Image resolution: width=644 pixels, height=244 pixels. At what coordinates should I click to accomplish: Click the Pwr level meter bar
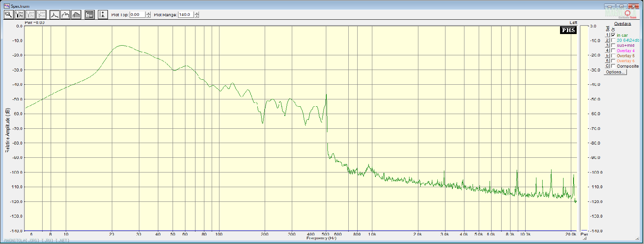point(584,128)
